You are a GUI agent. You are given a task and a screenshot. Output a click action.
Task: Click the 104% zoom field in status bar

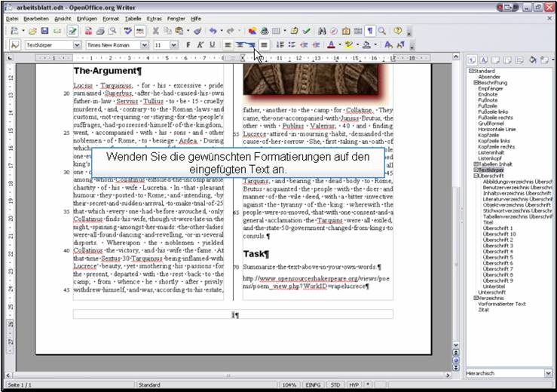tap(289, 384)
